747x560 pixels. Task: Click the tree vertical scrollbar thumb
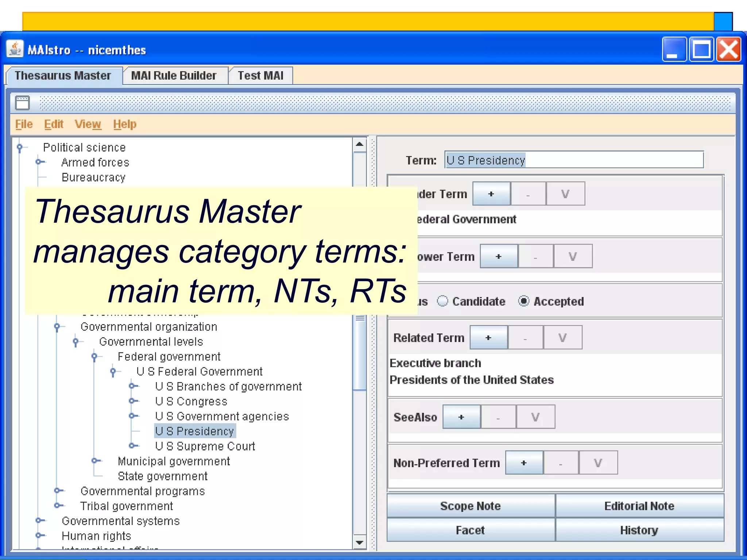point(360,352)
